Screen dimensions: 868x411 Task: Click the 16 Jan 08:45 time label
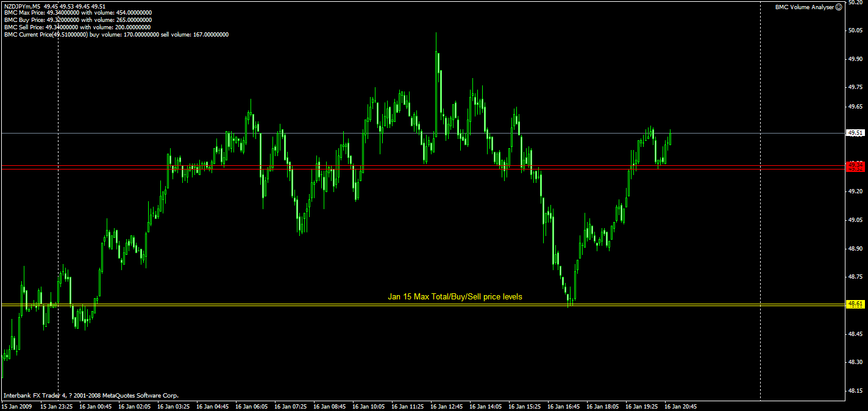(330, 406)
